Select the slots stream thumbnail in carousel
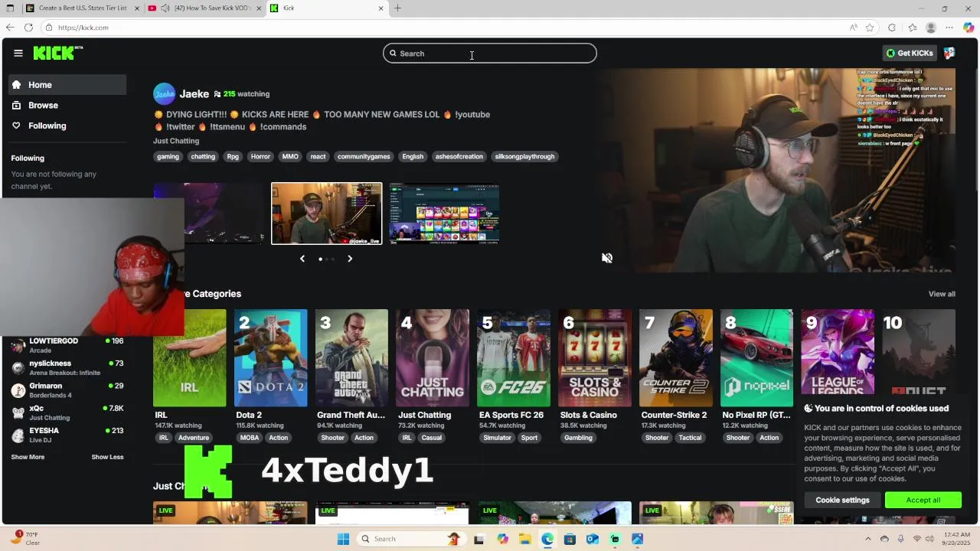Screen dimensions: 980x551 [x=444, y=214]
